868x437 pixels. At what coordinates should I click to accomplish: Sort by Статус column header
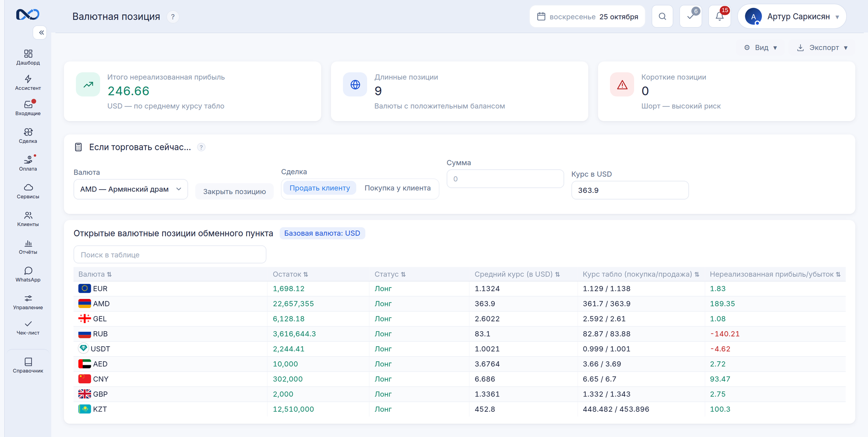tap(390, 274)
